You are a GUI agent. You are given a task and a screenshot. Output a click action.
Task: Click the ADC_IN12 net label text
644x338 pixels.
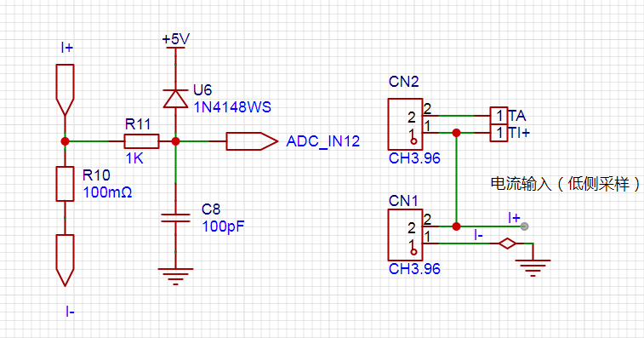[x=322, y=141]
